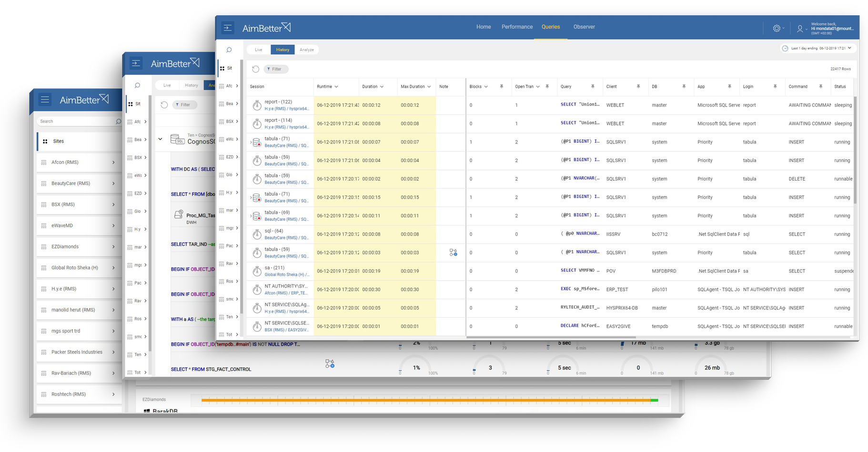
Task: Sort by Blocks column chevron
Action: (x=486, y=87)
